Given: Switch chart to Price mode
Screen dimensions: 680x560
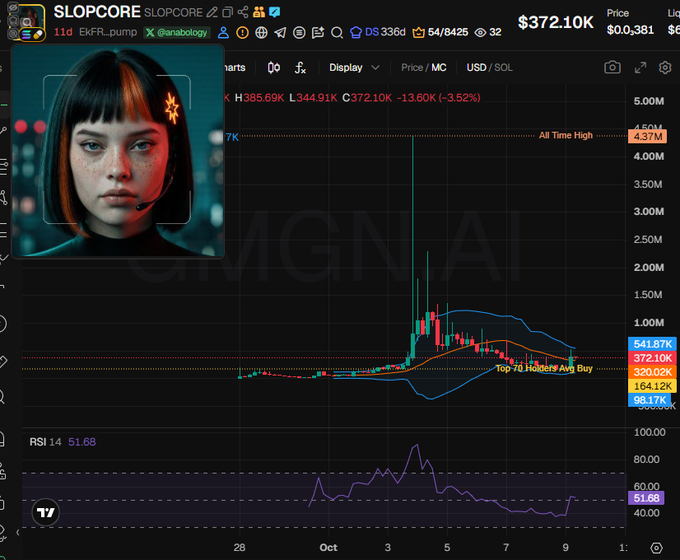Looking at the screenshot, I should coord(412,68).
